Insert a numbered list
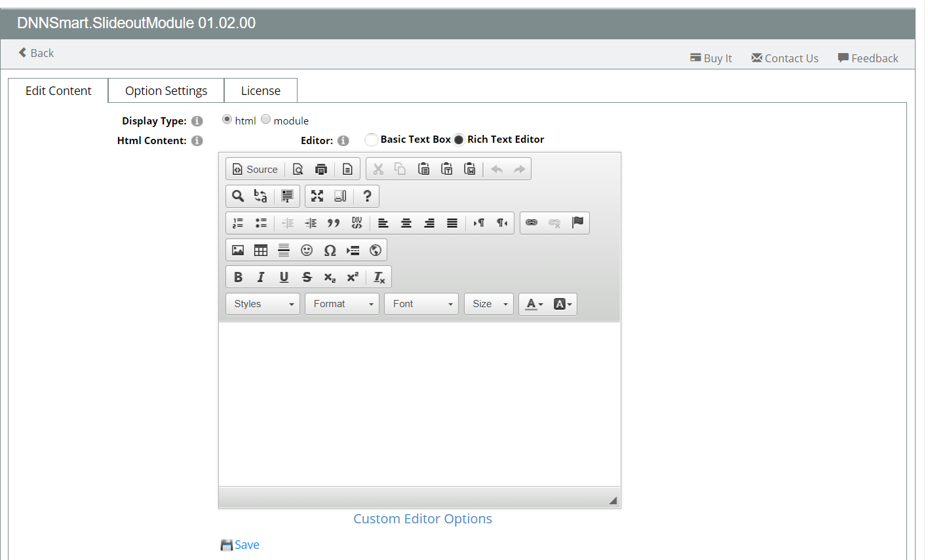 (x=238, y=223)
